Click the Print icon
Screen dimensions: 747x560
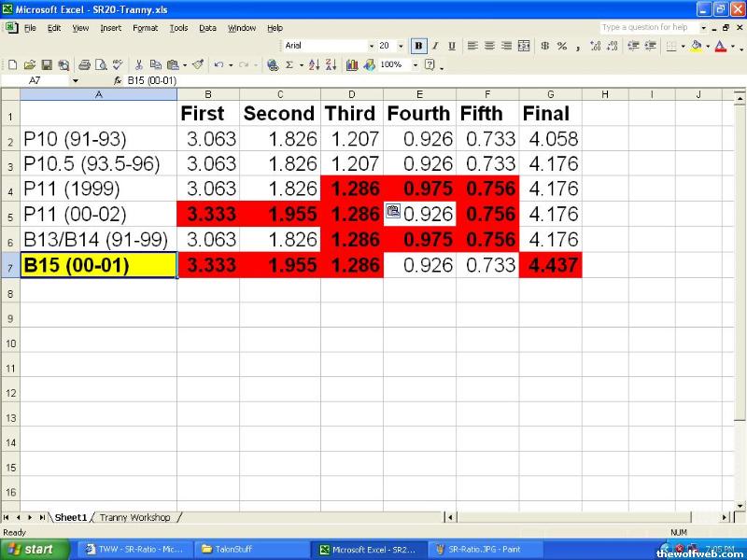[85, 65]
